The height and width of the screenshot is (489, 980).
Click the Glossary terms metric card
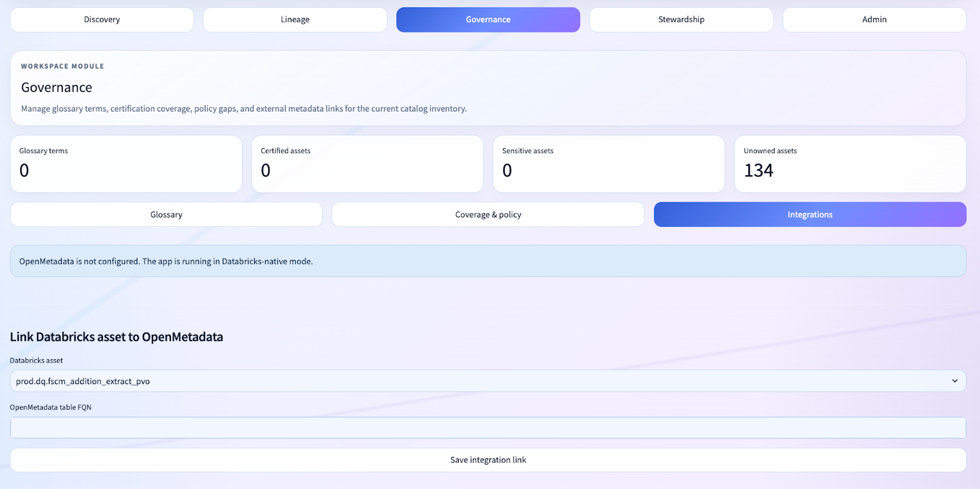126,164
